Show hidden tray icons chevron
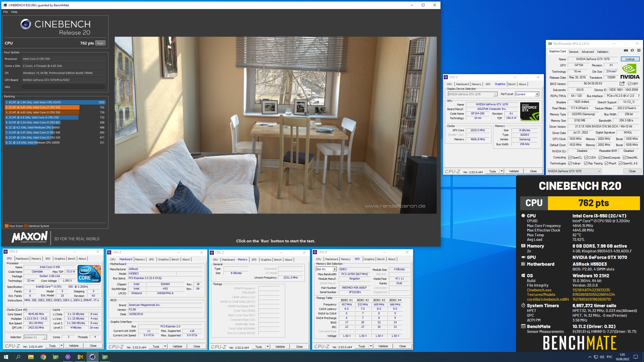644x362 pixels. pos(590,357)
